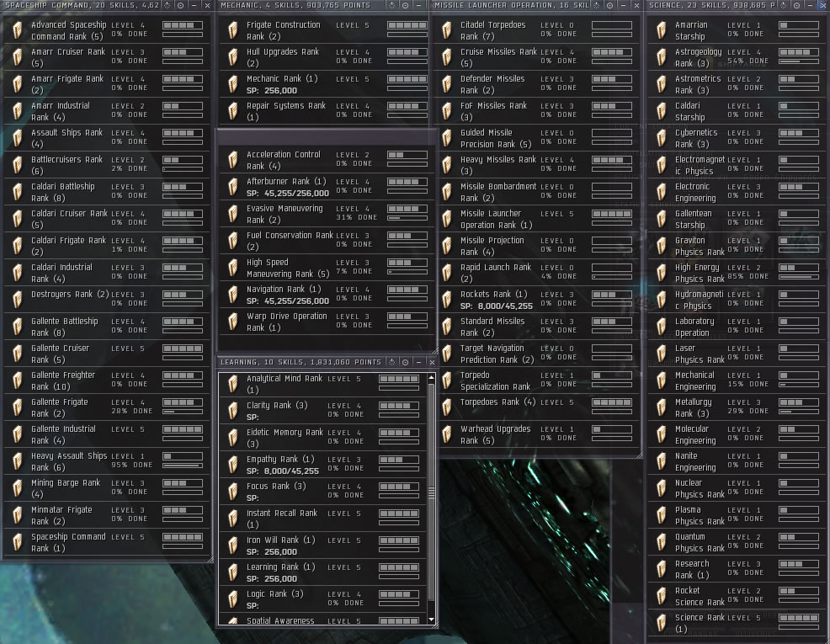This screenshot has height=644, width=830.
Task: Click skill book icon for Acceleration Control
Action: click(x=233, y=160)
